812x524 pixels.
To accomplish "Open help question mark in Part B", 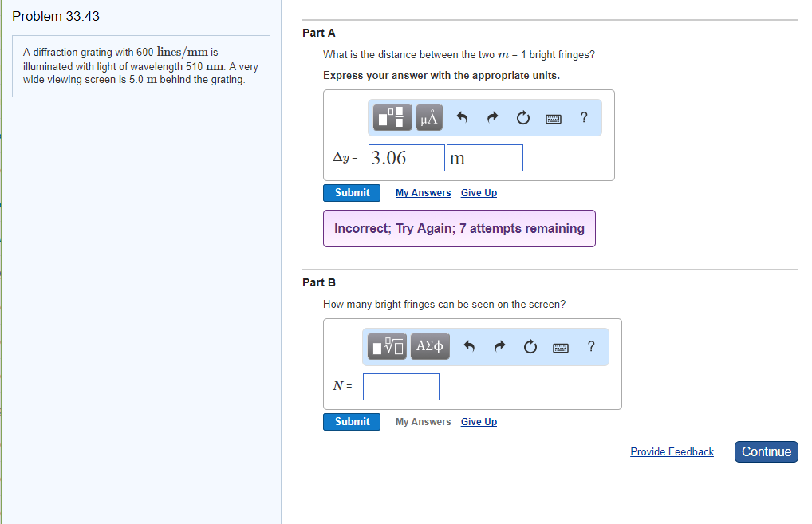I will tap(590, 346).
